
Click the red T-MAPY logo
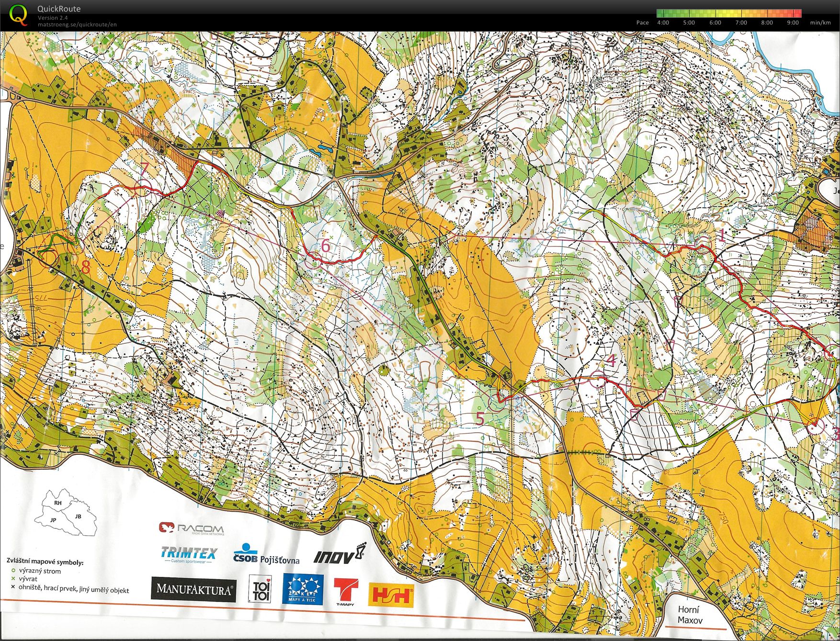pyautogui.click(x=346, y=592)
